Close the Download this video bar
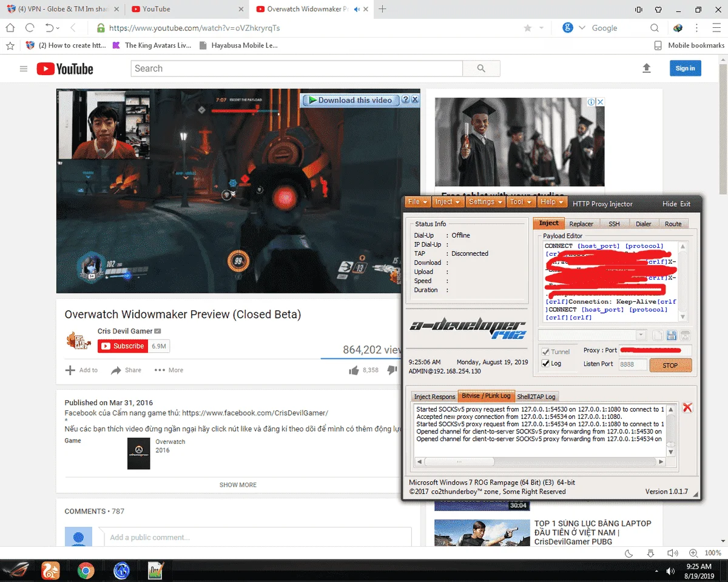The width and height of the screenshot is (728, 582). [415, 100]
